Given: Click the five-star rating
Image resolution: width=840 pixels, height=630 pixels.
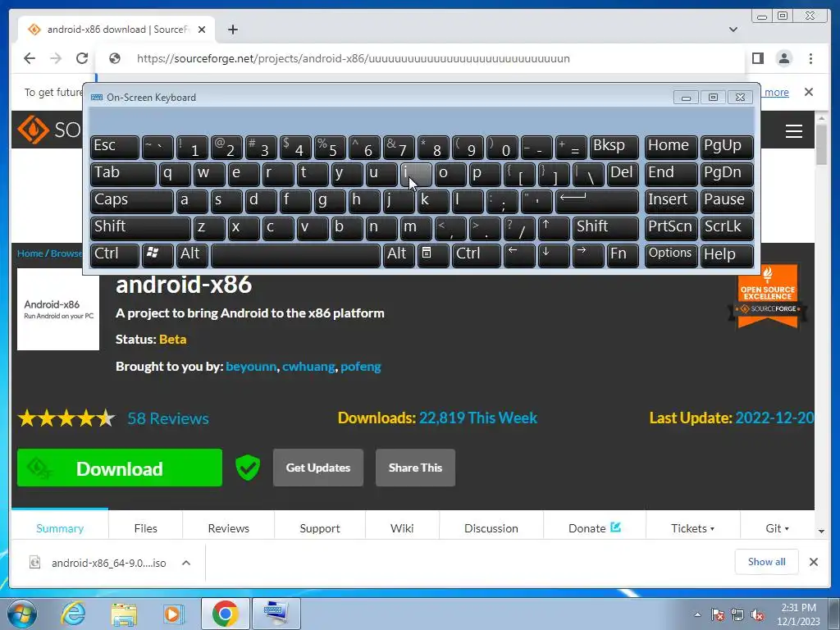Looking at the screenshot, I should [66, 418].
